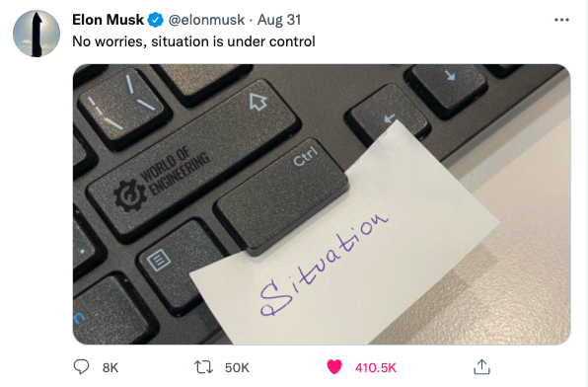588x387 pixels.
Task: Open the tweet via Aug 31 timestamp
Action: [279, 20]
